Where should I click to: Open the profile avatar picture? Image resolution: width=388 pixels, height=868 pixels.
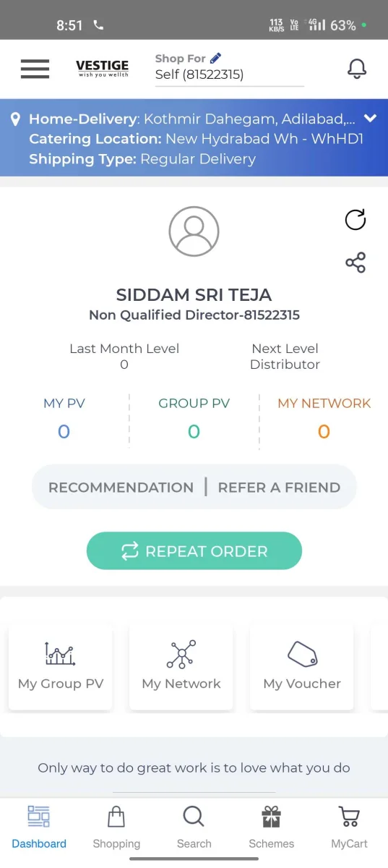(194, 231)
